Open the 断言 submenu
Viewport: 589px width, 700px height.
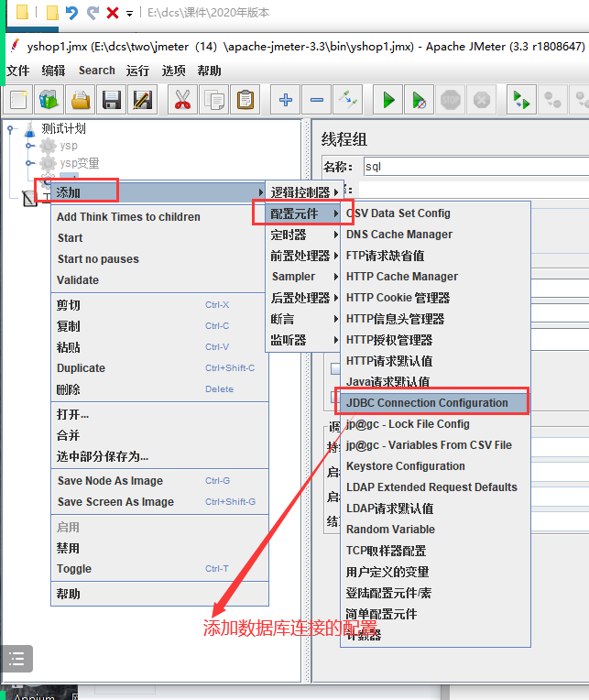point(304,319)
